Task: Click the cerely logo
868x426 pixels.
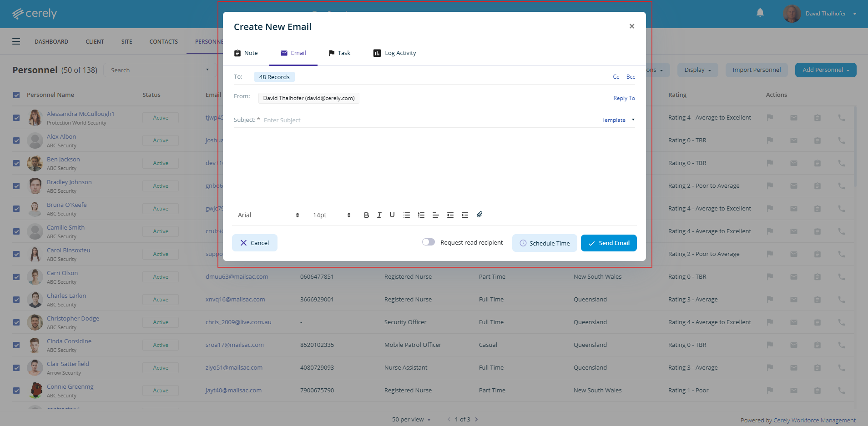Action: point(35,14)
